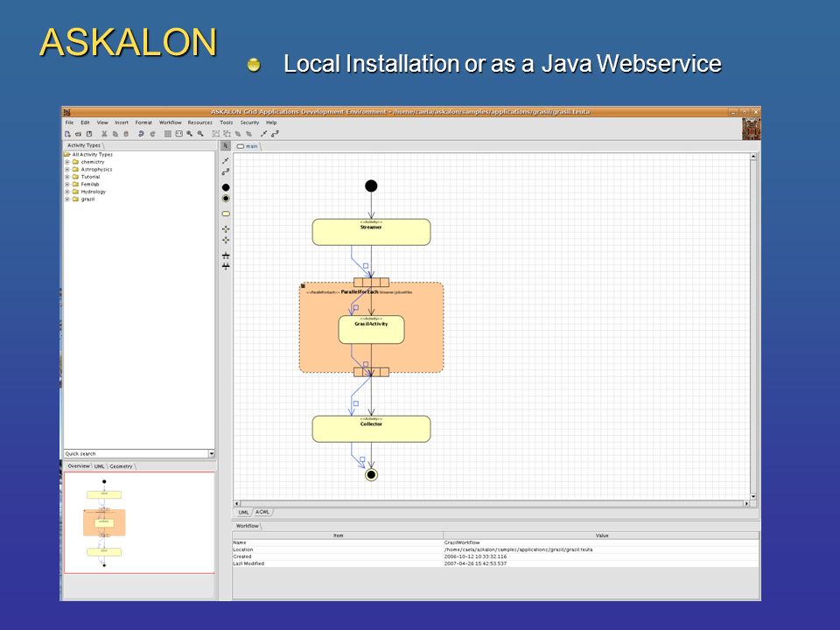Click the Last Modified row label

[x=248, y=563]
